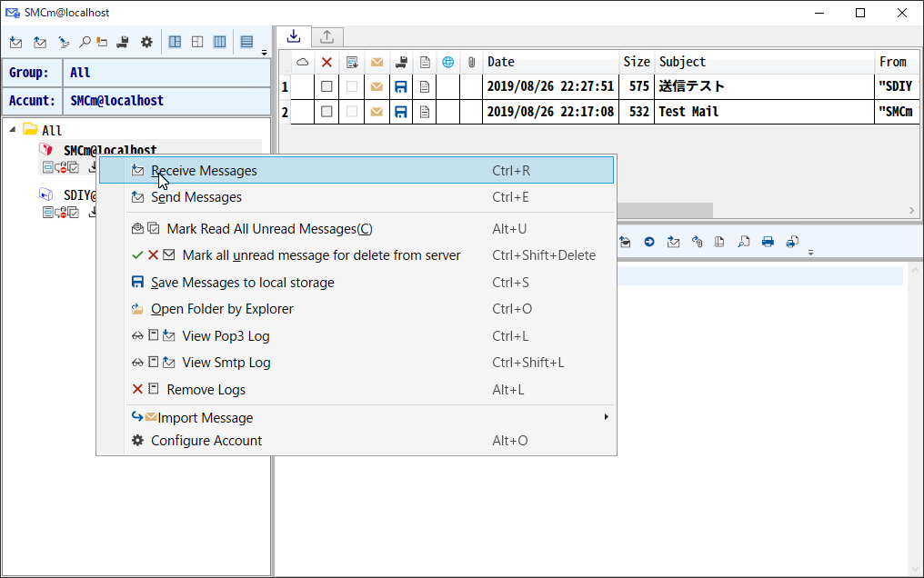Choose Remove Logs from the context menu

point(357,390)
